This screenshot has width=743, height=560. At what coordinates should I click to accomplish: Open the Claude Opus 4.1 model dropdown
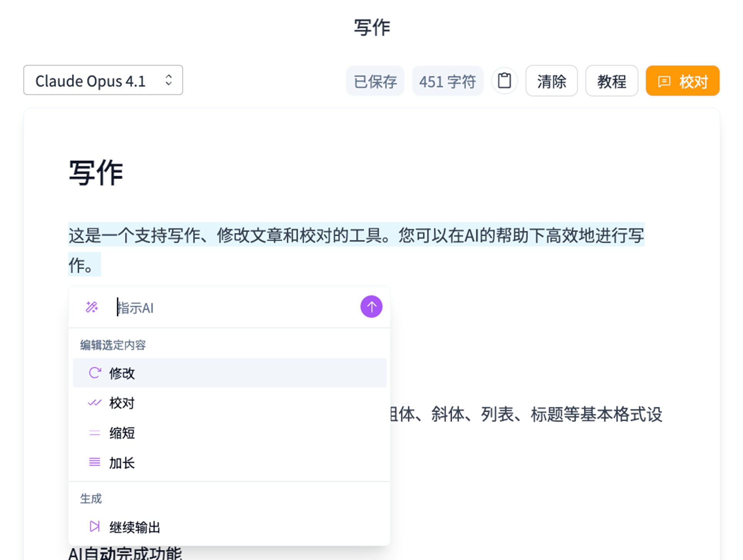pyautogui.click(x=103, y=80)
